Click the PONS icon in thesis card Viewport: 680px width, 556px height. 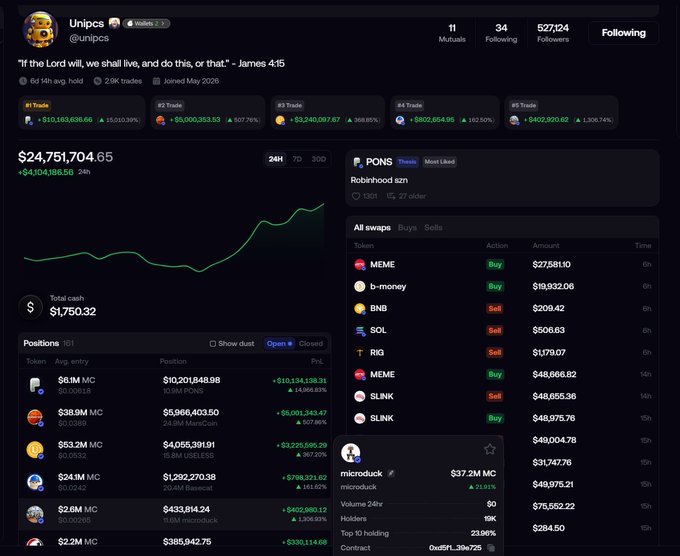tap(357, 162)
